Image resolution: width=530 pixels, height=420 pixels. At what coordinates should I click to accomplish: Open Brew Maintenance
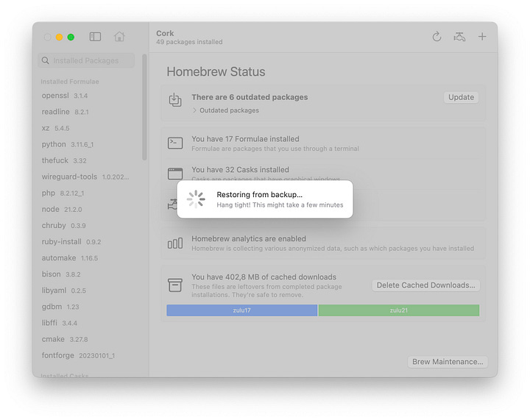click(x=448, y=362)
